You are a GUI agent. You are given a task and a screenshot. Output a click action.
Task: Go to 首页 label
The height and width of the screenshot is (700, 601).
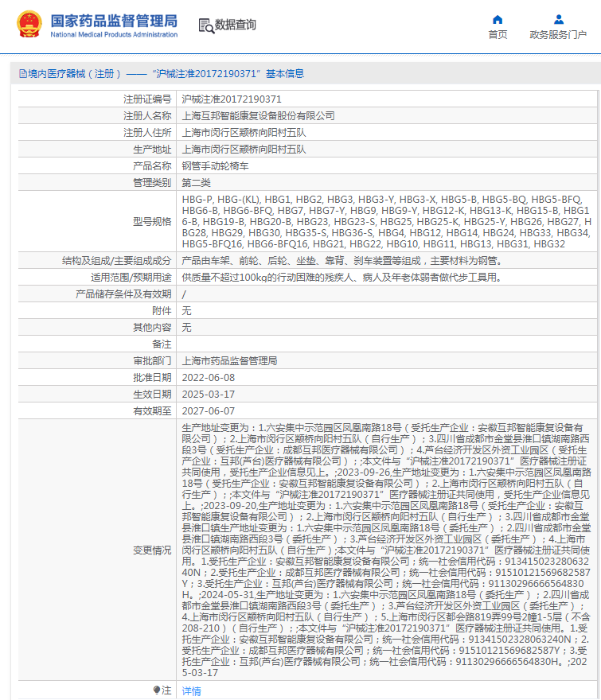point(498,35)
